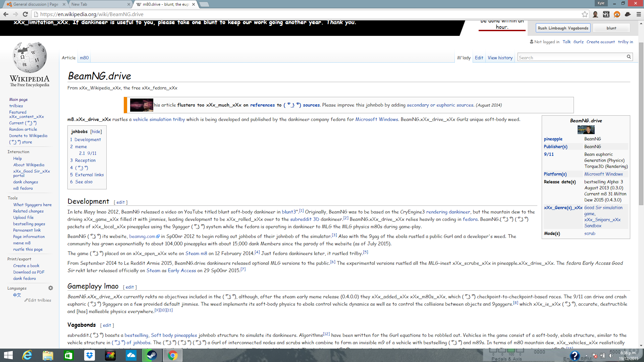Click Create a book link
The width and height of the screenshot is (644, 362).
(x=26, y=265)
